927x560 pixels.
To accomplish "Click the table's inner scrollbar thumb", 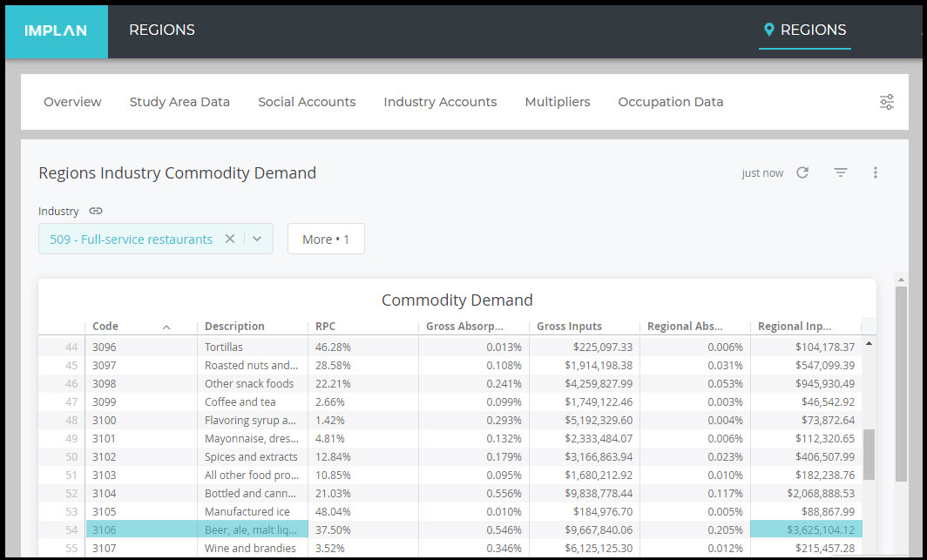I will pos(869,455).
